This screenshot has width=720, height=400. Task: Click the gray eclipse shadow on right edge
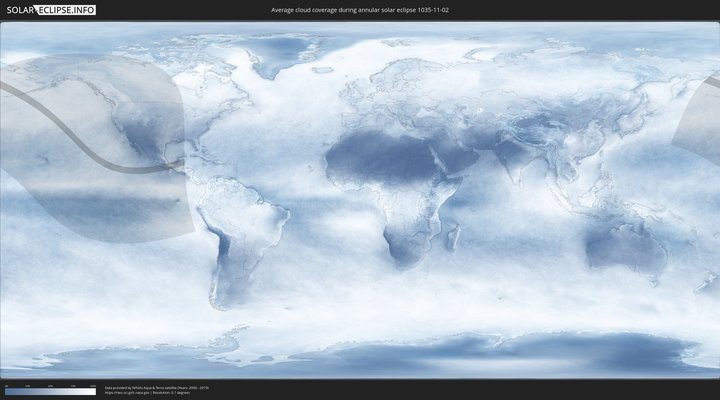point(702,120)
